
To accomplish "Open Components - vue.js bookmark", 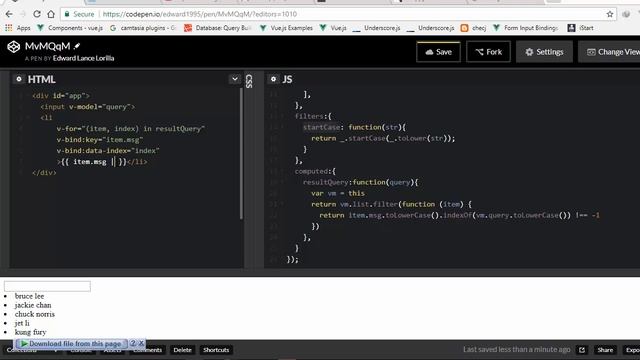I will tap(70, 28).
